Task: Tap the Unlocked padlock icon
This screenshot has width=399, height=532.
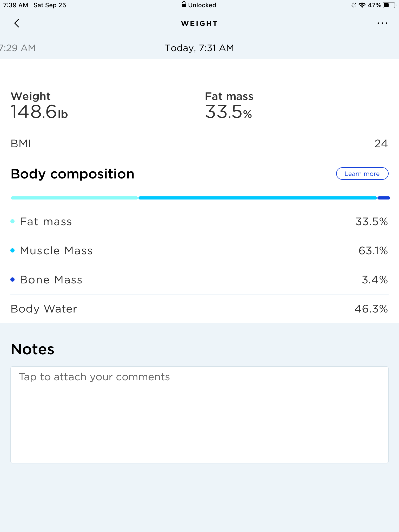Action: pyautogui.click(x=184, y=5)
